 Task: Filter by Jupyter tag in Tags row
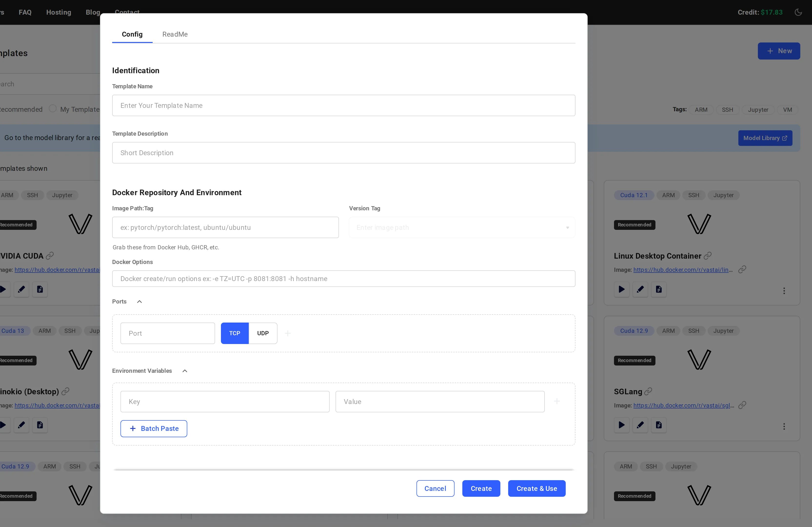[x=758, y=110]
